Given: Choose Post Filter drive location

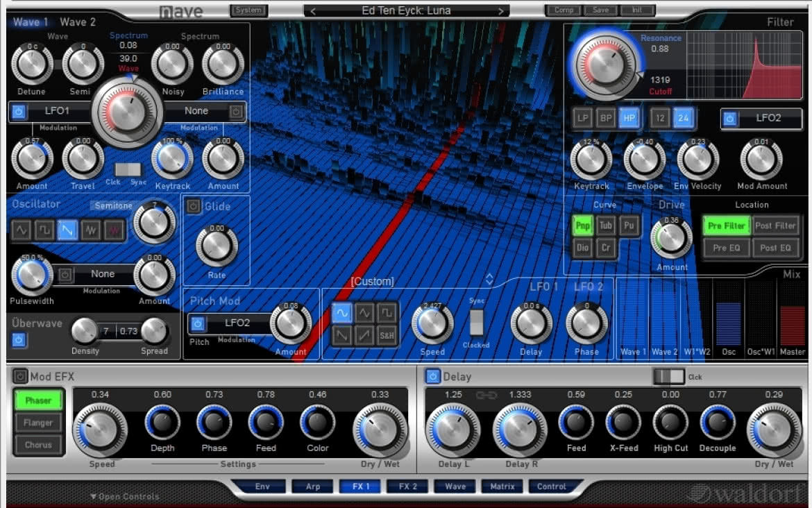Looking at the screenshot, I should click(x=775, y=226).
